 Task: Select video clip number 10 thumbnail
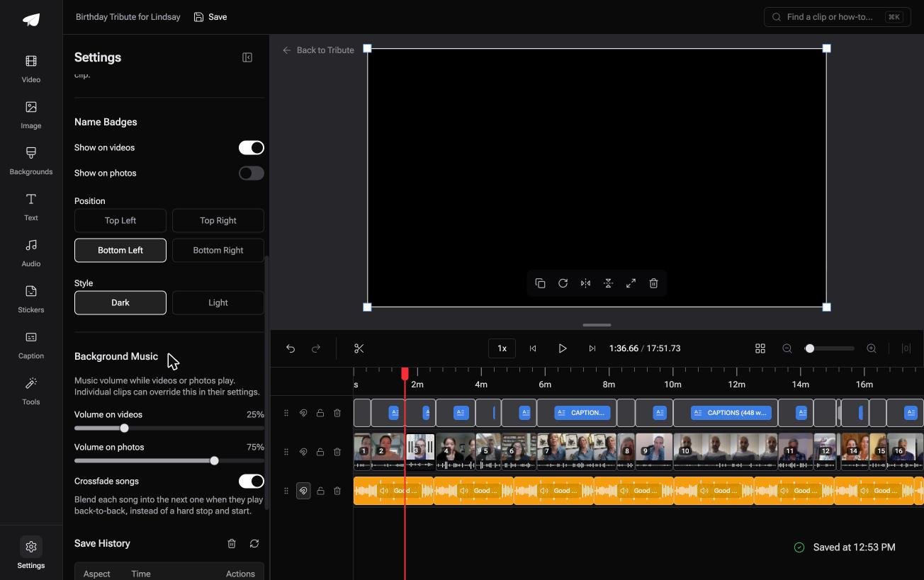(x=726, y=452)
